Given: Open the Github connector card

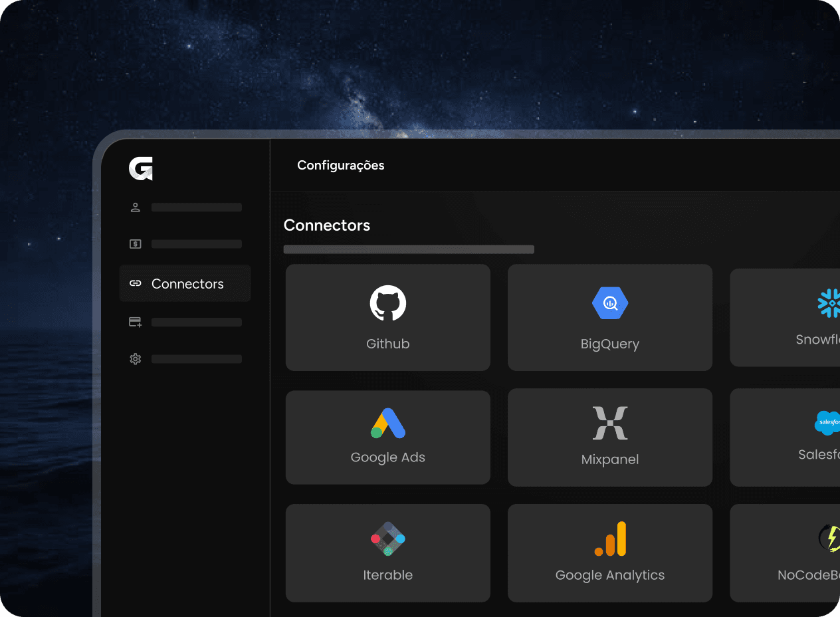Looking at the screenshot, I should 388,318.
